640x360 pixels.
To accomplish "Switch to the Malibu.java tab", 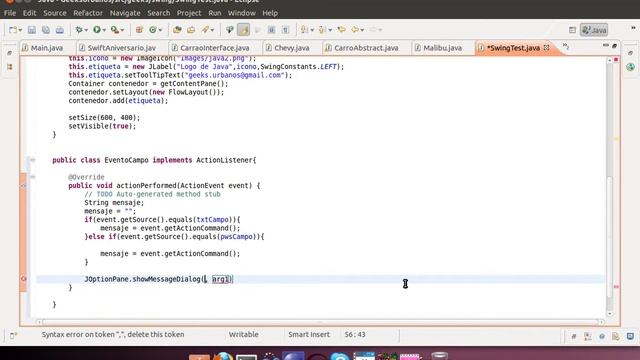I will tap(442, 48).
